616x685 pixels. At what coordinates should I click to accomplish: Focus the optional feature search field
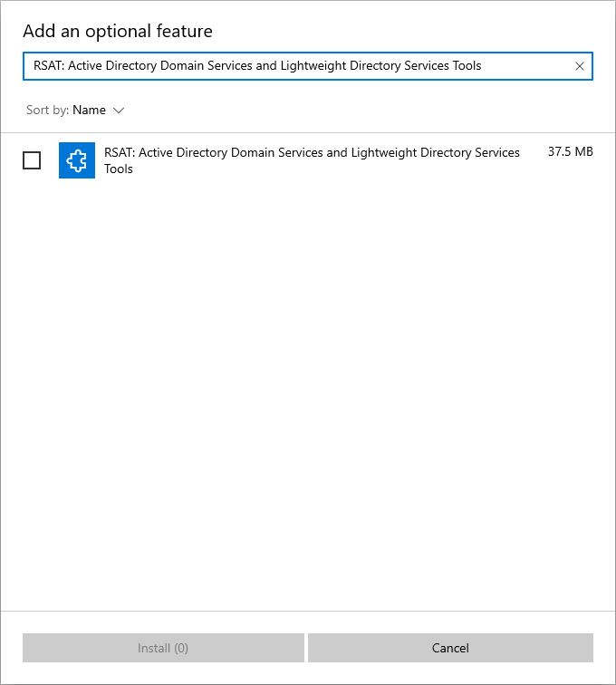[308, 66]
